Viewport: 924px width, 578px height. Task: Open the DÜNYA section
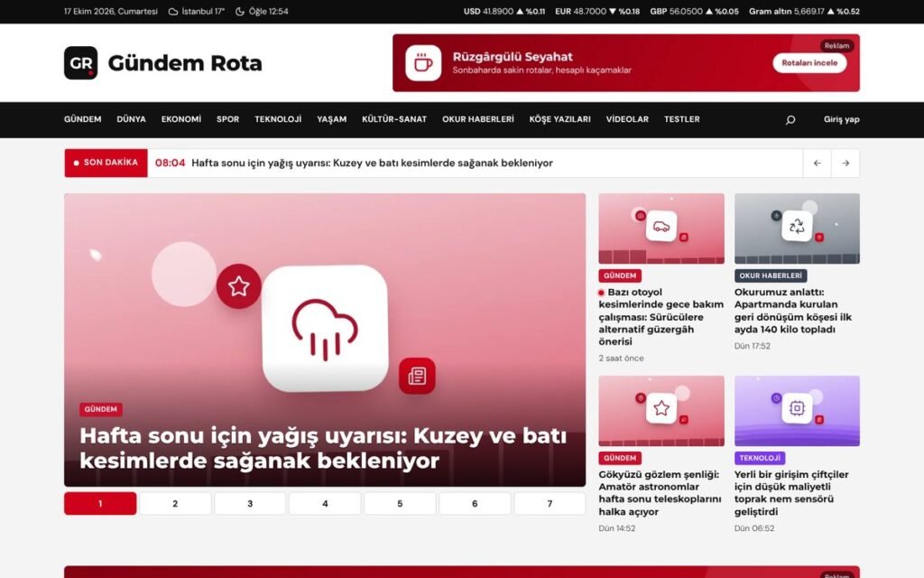point(131,119)
